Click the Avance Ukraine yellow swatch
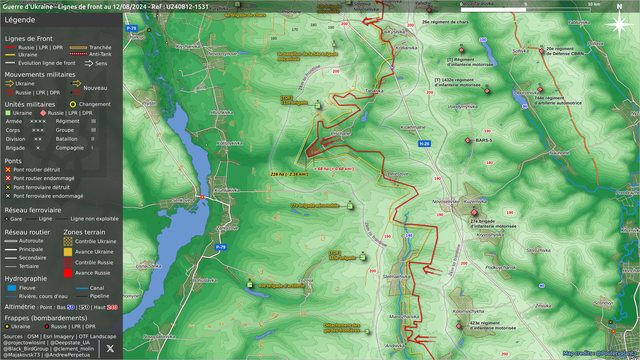This screenshot has height=360, width=640. coord(68,252)
